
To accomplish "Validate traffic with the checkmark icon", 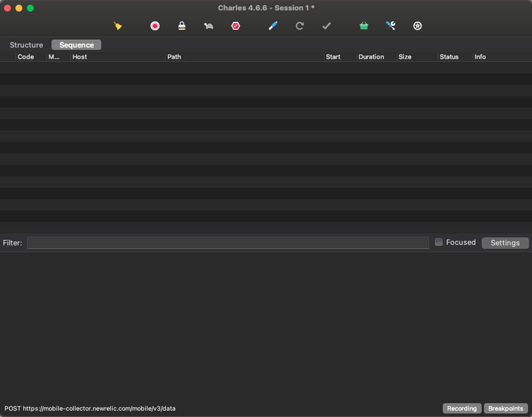I will coord(326,26).
